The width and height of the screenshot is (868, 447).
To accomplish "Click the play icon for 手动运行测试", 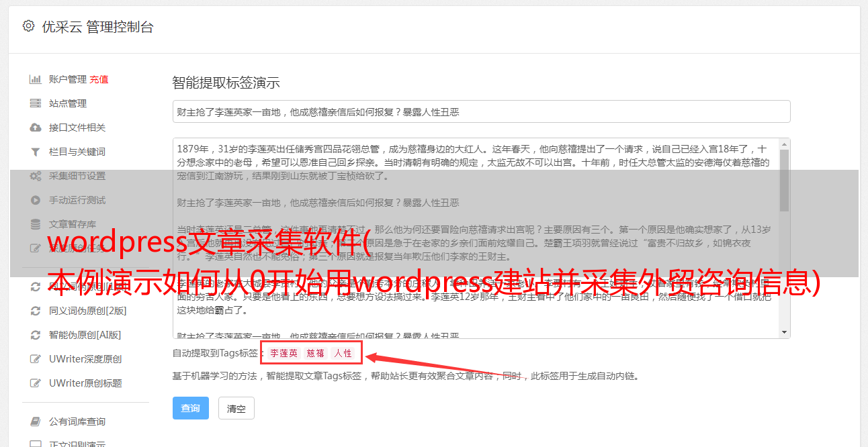I will click(x=36, y=200).
